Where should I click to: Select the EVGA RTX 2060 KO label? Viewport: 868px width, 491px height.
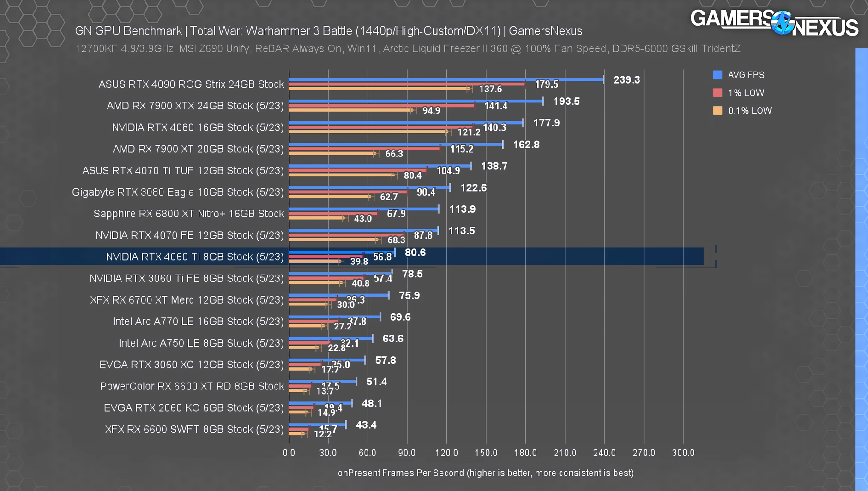pyautogui.click(x=194, y=408)
